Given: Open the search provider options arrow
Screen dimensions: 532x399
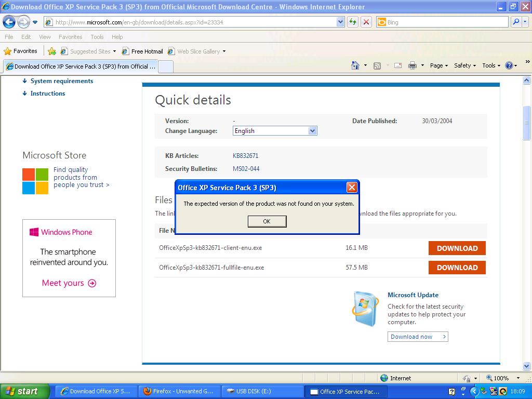Looking at the screenshot, I should point(525,22).
